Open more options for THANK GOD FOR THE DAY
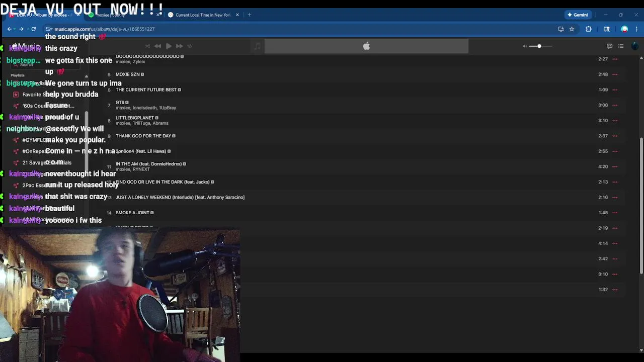This screenshot has height=362, width=644. [615, 136]
